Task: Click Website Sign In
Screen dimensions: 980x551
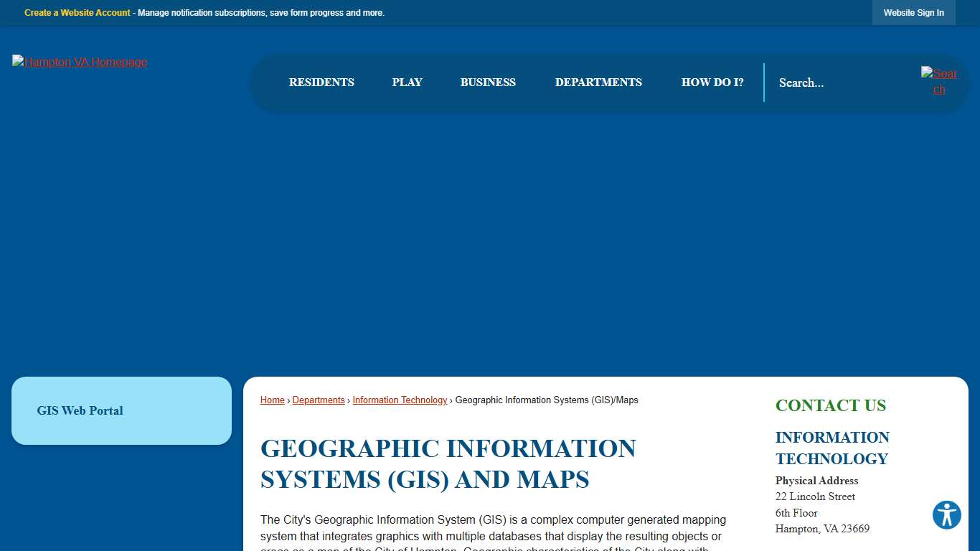Action: (913, 12)
